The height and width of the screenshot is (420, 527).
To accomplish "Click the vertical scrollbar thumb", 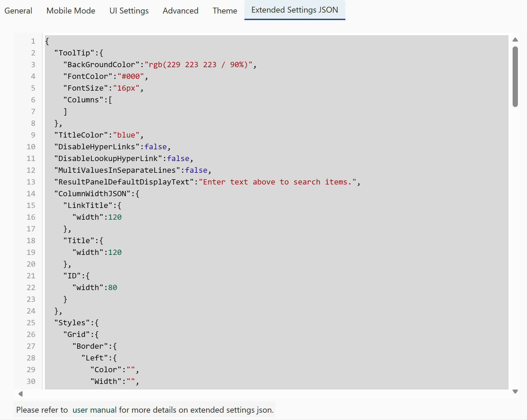I will coord(515,77).
